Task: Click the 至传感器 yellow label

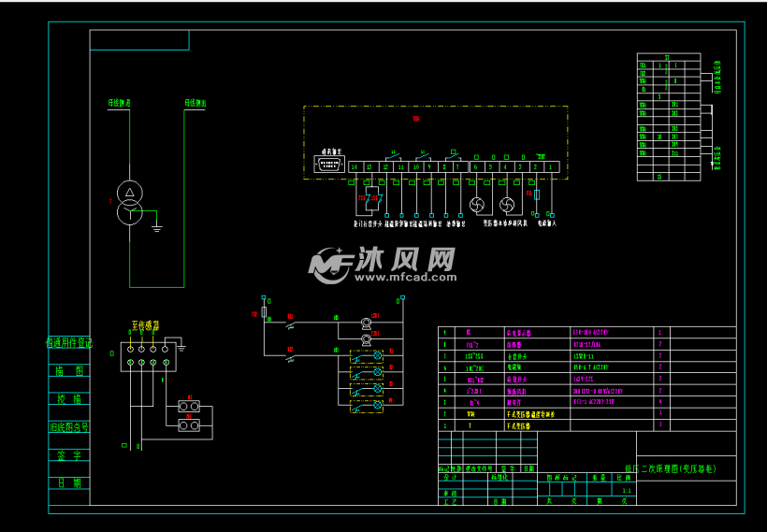Action: 145,324
